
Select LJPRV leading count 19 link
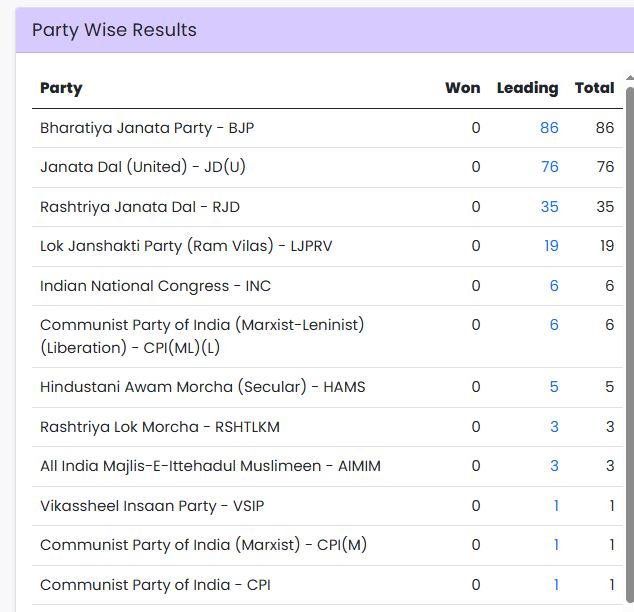pyautogui.click(x=551, y=246)
